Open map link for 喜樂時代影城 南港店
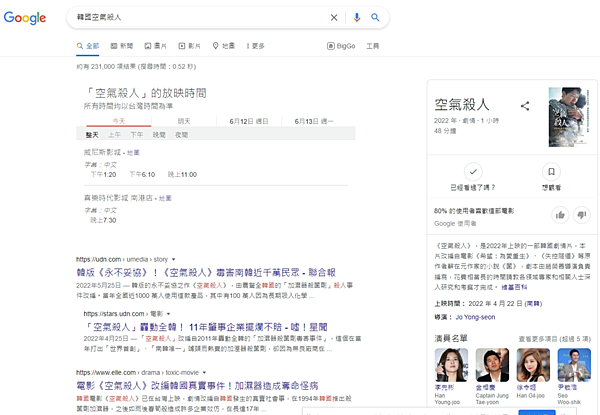 pos(165,198)
